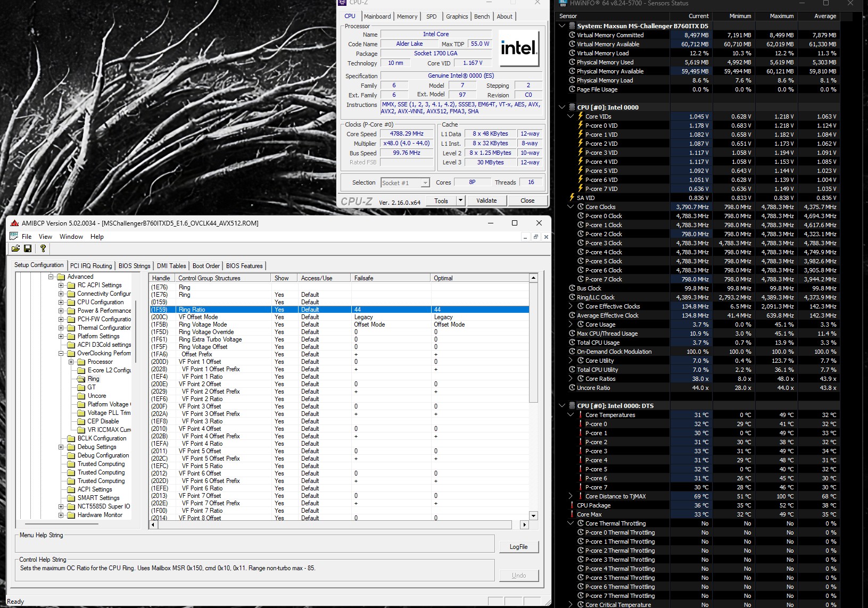Collapse the OverClocking Performance tree node

tap(61, 353)
